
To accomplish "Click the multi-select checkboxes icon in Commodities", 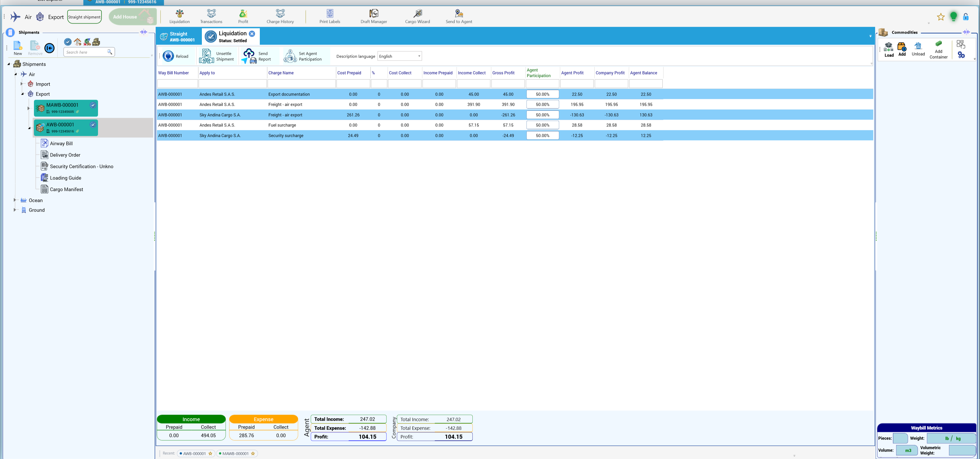I will click(961, 44).
